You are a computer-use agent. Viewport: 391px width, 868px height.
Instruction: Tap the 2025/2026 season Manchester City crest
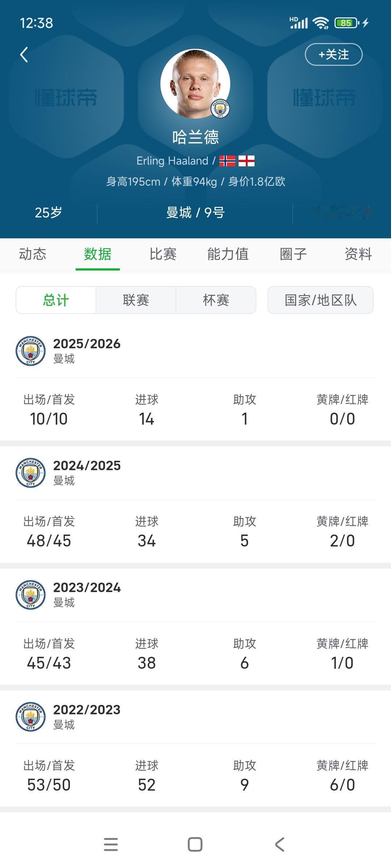point(31,351)
